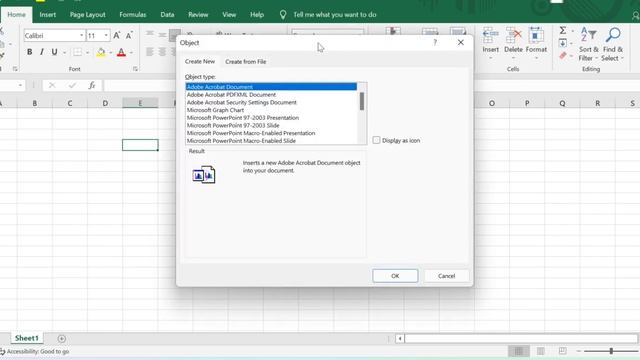Open the Underline style dropdown arrow
The height and width of the screenshot is (360, 640).
coord(64,53)
